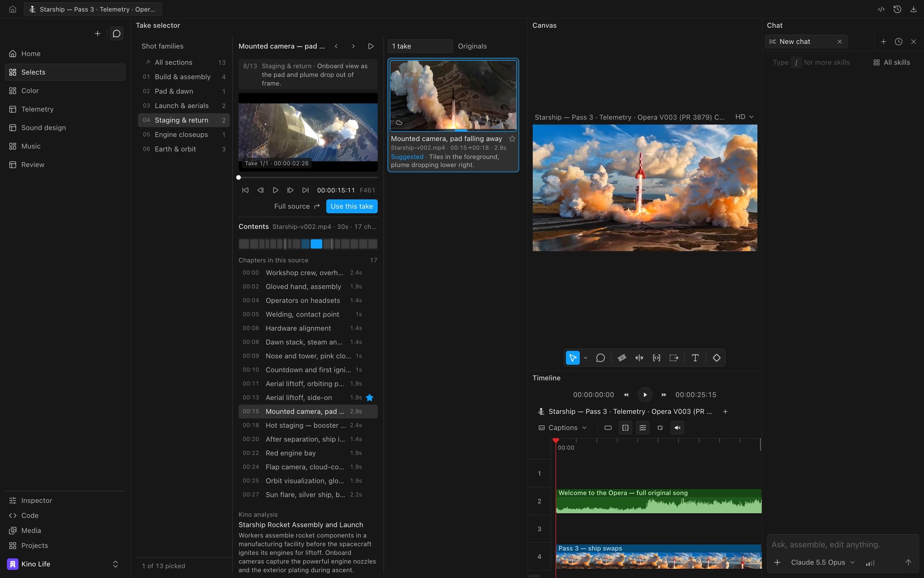Click the red playhead marker on timeline ruler
Image resolution: width=924 pixels, height=578 pixels.
tap(556, 440)
